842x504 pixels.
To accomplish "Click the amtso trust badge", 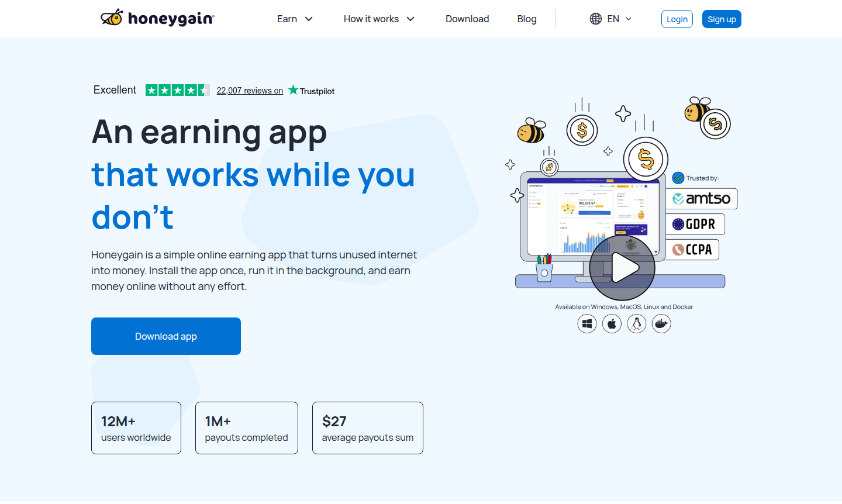I will click(x=702, y=199).
